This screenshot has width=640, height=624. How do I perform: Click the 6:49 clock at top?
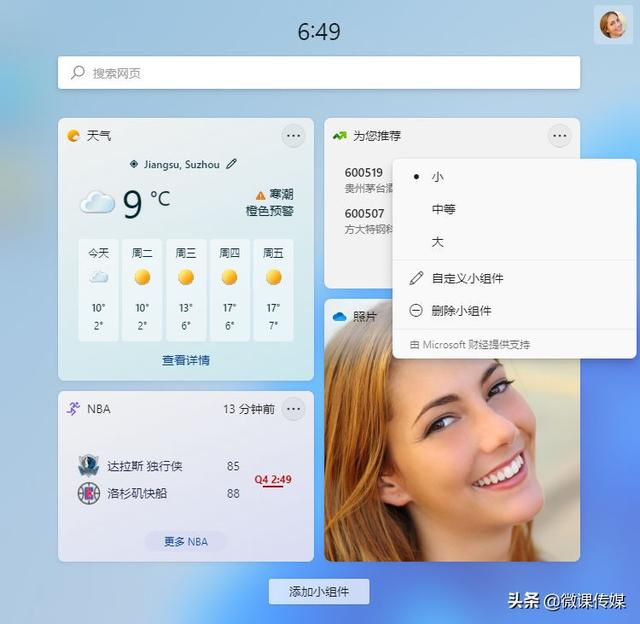pos(319,31)
